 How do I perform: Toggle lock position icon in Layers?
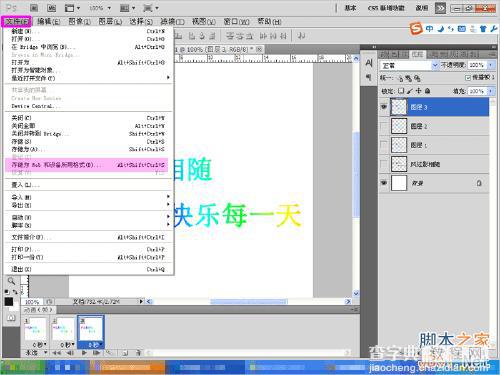pos(419,91)
